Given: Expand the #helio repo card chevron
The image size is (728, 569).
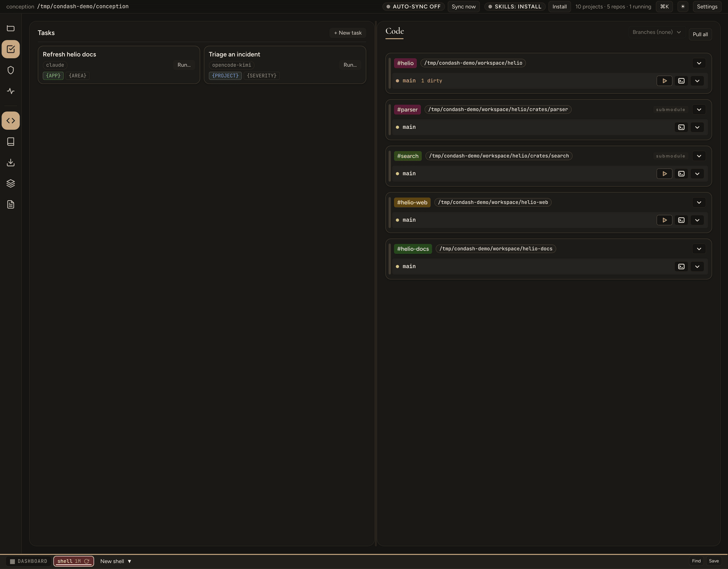Looking at the screenshot, I should 699,63.
